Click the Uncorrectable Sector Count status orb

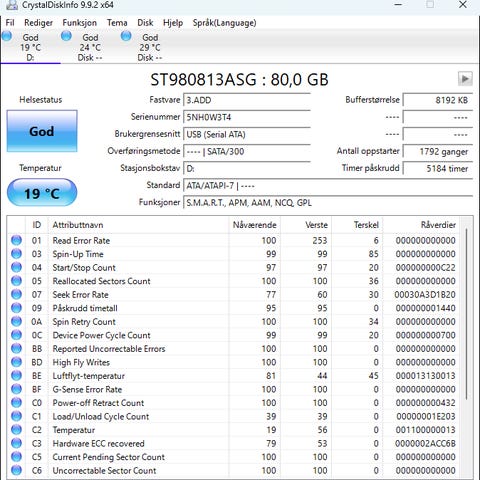click(16, 470)
